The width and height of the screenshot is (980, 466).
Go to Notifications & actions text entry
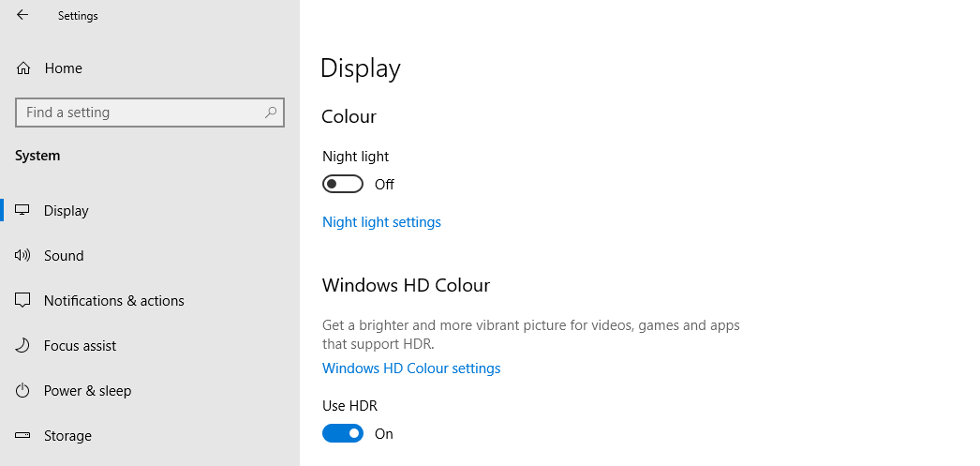pyautogui.click(x=113, y=301)
